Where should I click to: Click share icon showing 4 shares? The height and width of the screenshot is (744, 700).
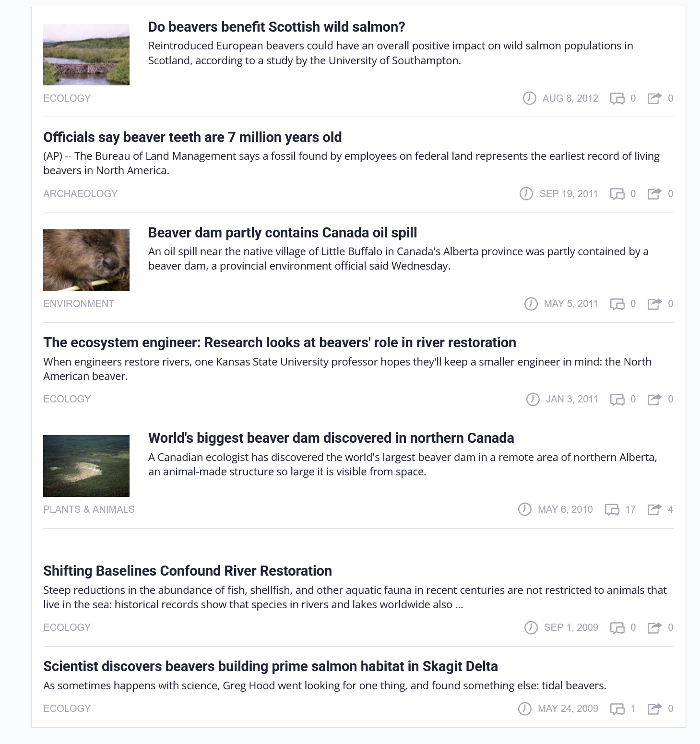point(654,509)
